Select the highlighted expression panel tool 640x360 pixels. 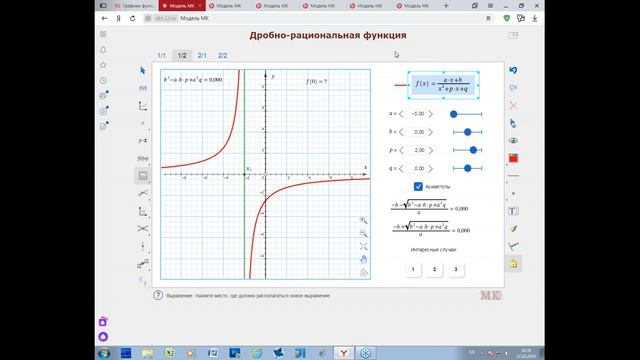[143, 176]
